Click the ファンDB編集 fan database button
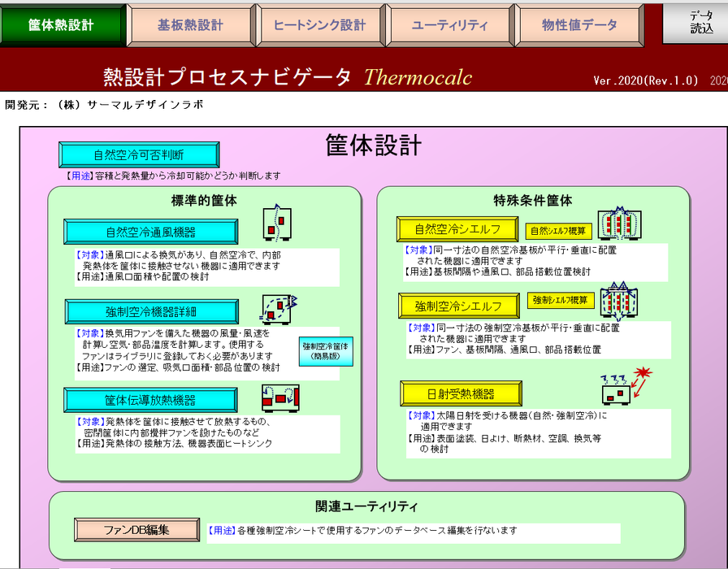 [x=138, y=528]
